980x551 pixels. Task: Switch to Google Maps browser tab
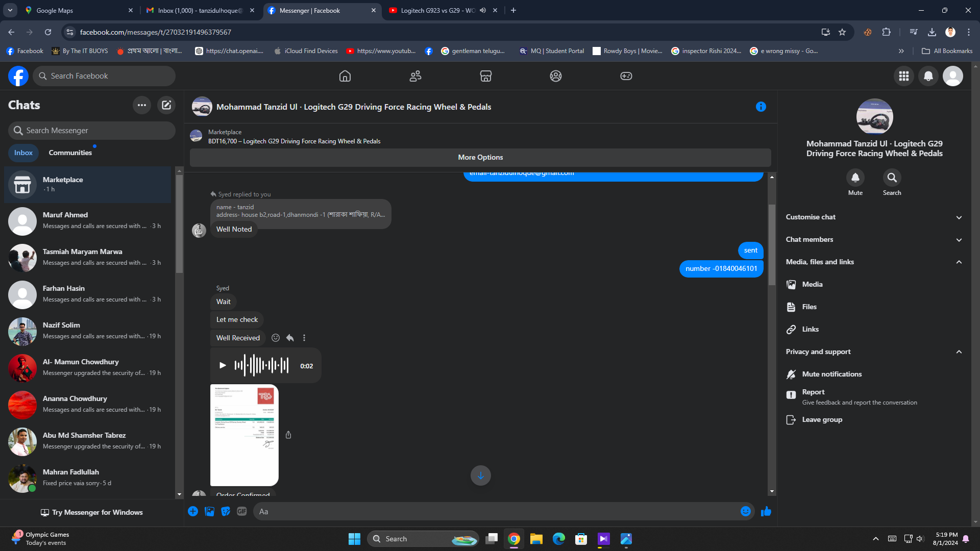point(79,10)
